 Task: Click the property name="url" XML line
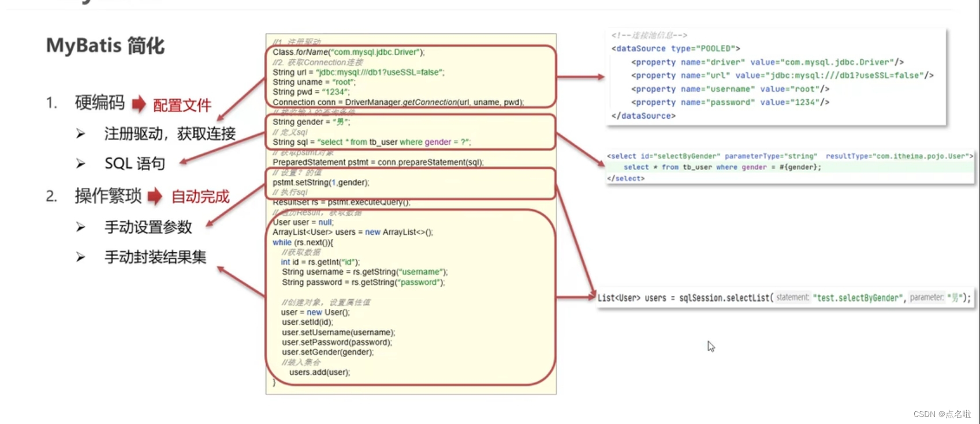[x=782, y=76]
